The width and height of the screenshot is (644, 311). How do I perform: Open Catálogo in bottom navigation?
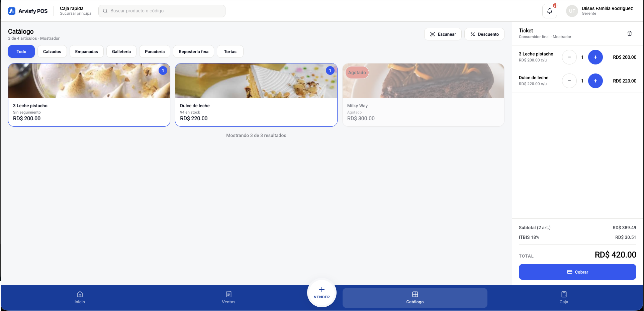click(415, 298)
